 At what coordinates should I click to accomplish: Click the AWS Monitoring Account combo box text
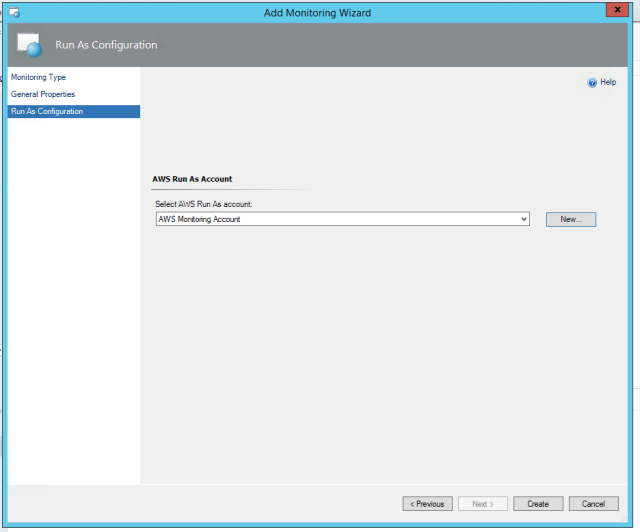click(x=200, y=219)
